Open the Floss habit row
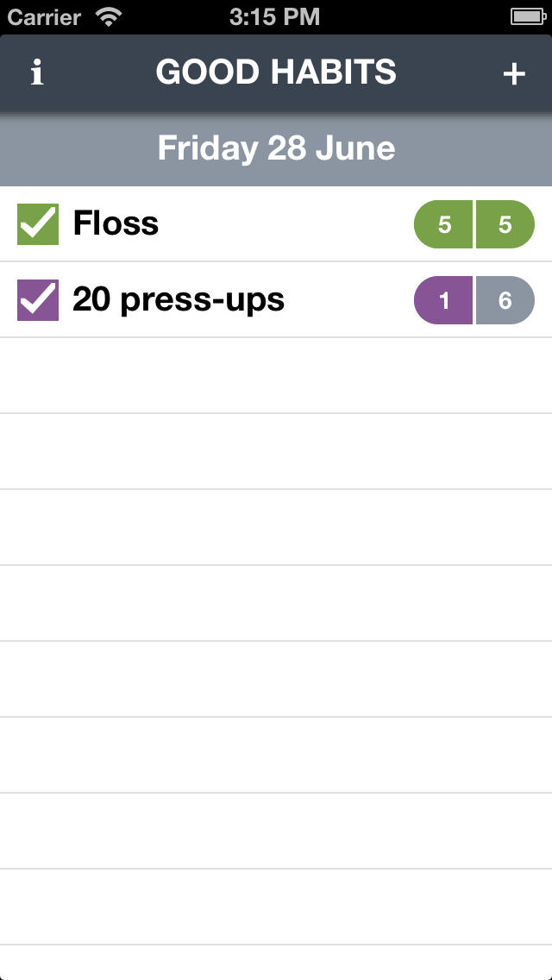This screenshot has width=552, height=980. click(276, 224)
